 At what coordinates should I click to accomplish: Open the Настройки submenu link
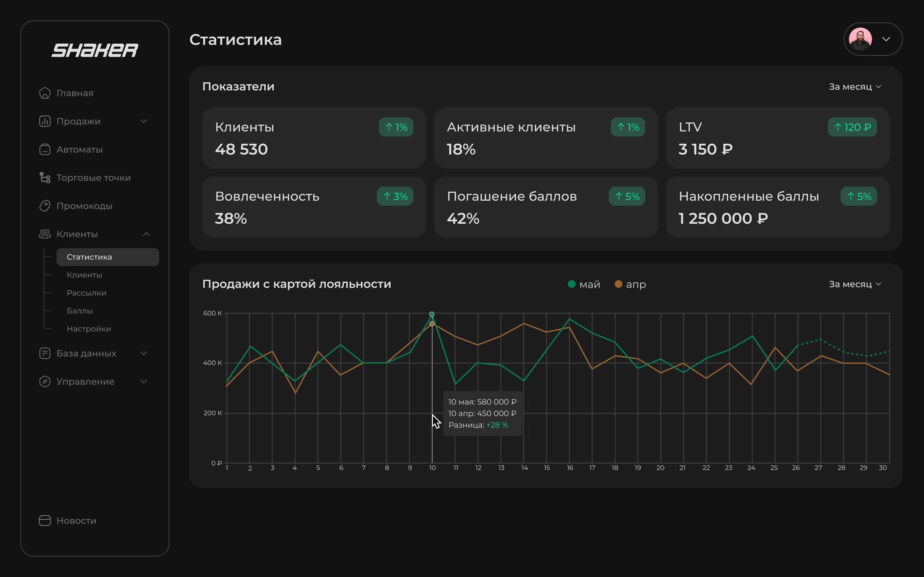(89, 329)
